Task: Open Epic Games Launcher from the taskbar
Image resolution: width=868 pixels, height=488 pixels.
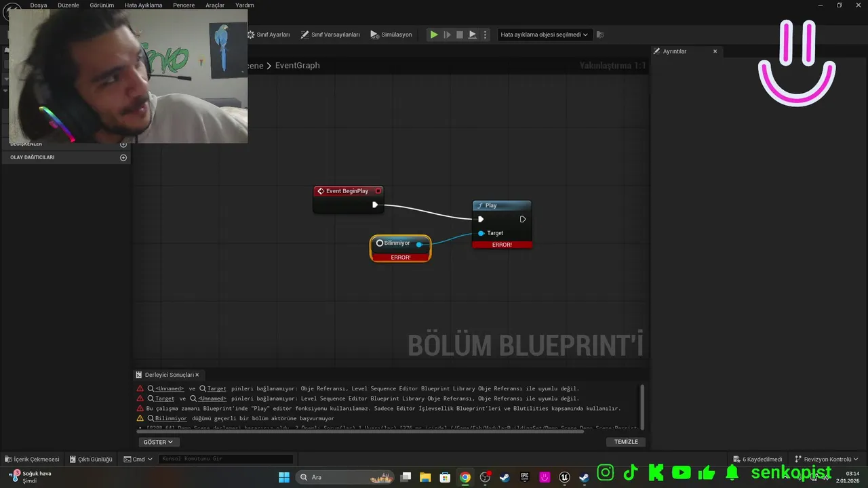Action: (525, 477)
